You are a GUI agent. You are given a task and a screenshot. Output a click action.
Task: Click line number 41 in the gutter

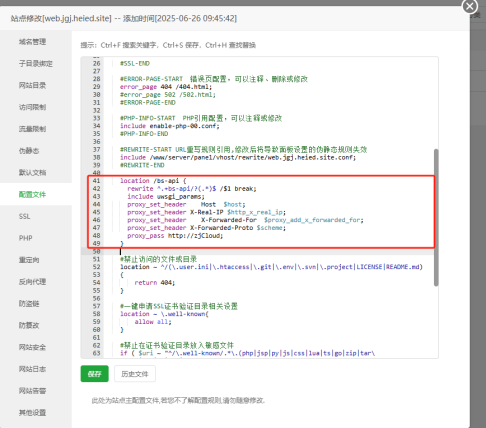pyautogui.click(x=96, y=181)
